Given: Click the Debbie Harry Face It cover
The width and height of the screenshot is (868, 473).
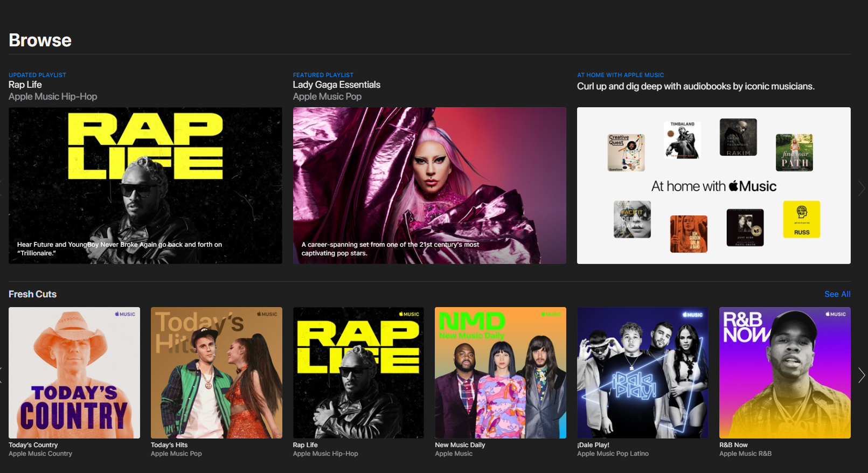Looking at the screenshot, I should click(632, 219).
